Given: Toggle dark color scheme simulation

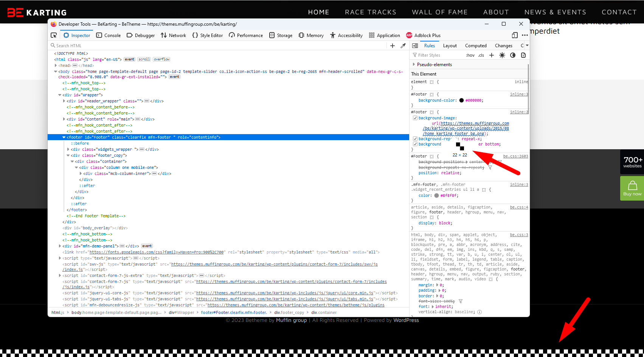Looking at the screenshot, I should [x=513, y=55].
